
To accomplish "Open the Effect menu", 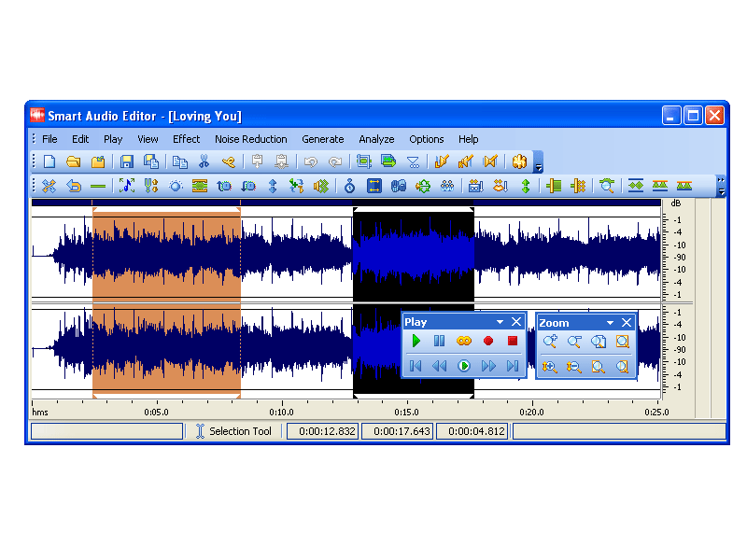I will (x=186, y=139).
